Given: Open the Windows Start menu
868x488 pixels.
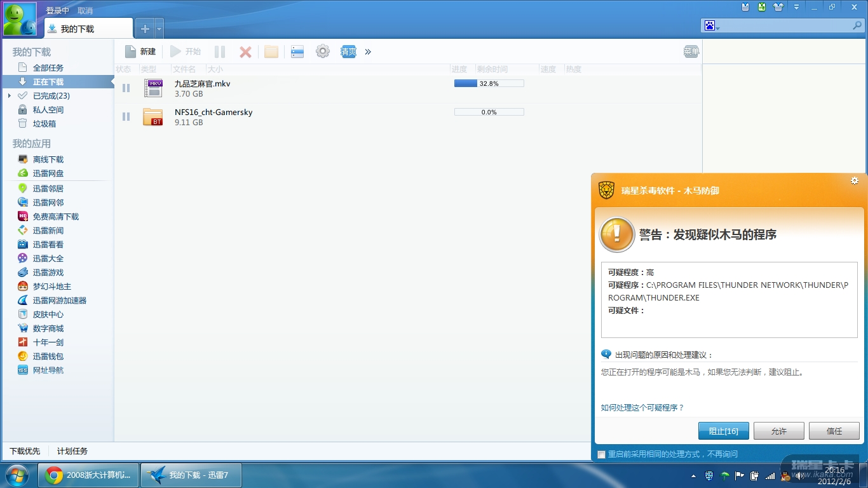Looking at the screenshot, I should point(17,475).
